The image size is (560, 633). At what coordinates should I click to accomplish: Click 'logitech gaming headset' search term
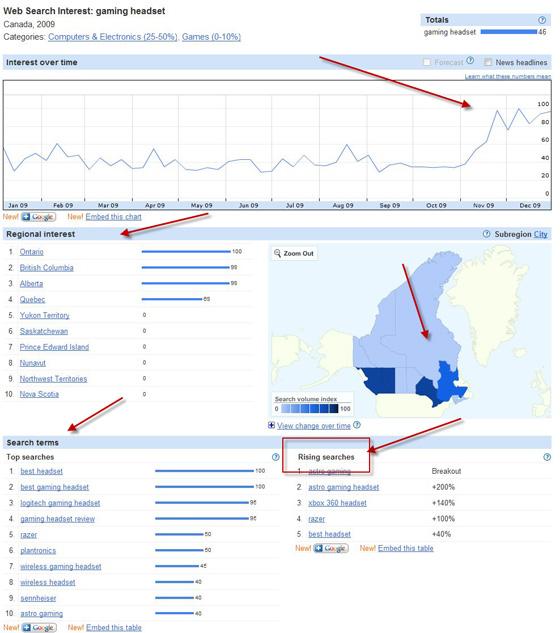pyautogui.click(x=60, y=503)
